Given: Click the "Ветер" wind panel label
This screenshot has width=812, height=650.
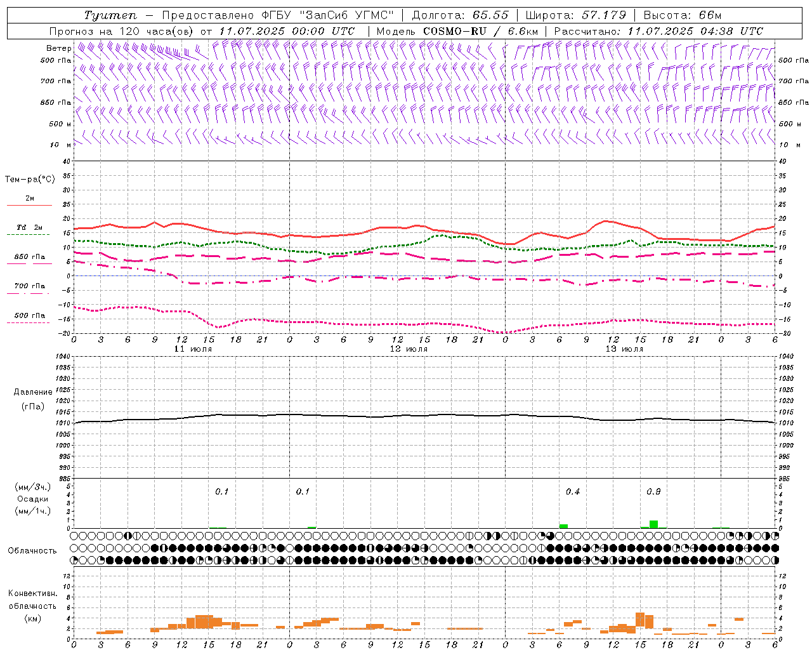Looking at the screenshot, I should [59, 48].
